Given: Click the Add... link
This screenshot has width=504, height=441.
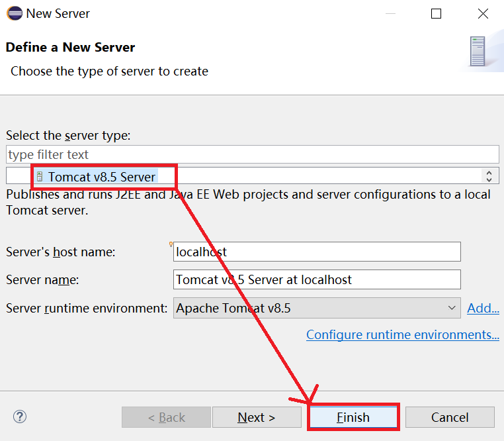Looking at the screenshot, I should (483, 308).
